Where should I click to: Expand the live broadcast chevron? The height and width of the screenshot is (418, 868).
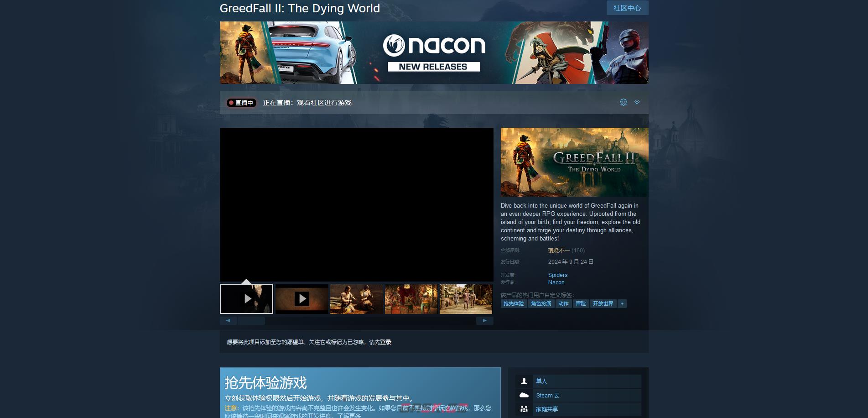coord(637,102)
